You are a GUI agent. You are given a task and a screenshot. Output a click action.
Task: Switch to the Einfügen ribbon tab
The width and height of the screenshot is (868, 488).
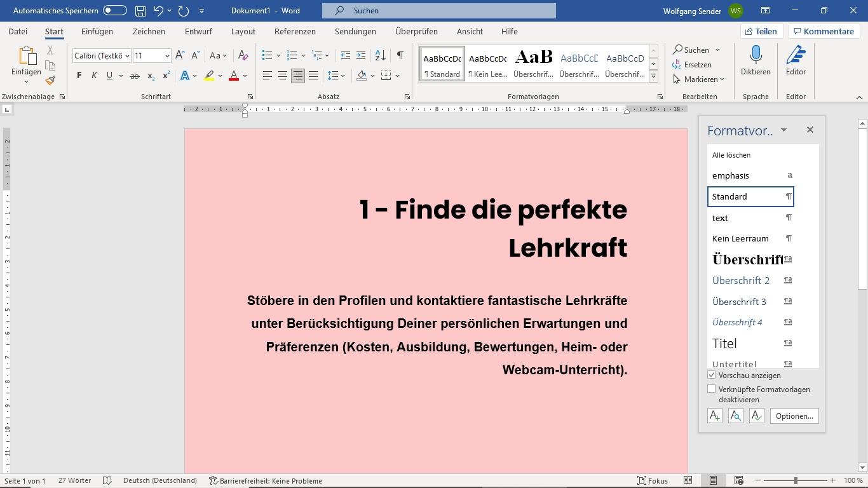tap(97, 31)
